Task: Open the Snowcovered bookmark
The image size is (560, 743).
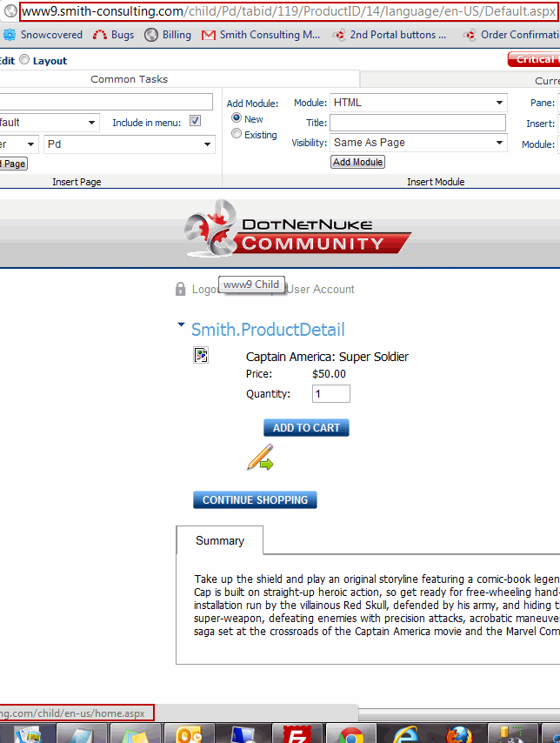Action: (43, 35)
